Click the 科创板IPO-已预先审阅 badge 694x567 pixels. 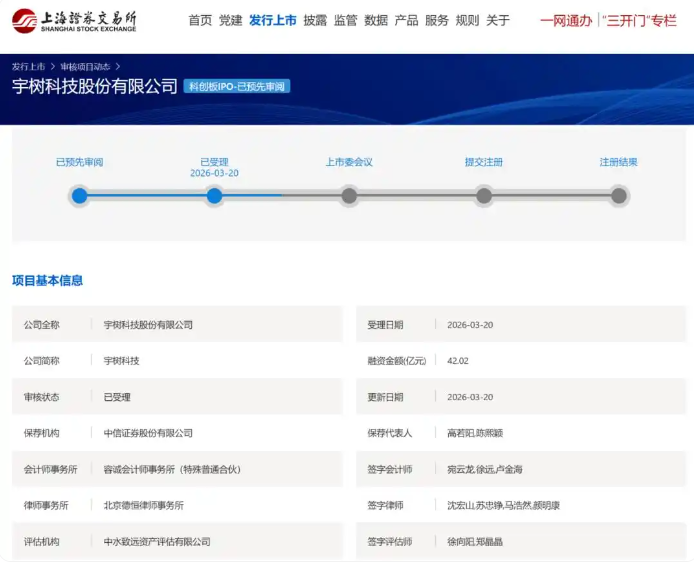click(x=237, y=86)
